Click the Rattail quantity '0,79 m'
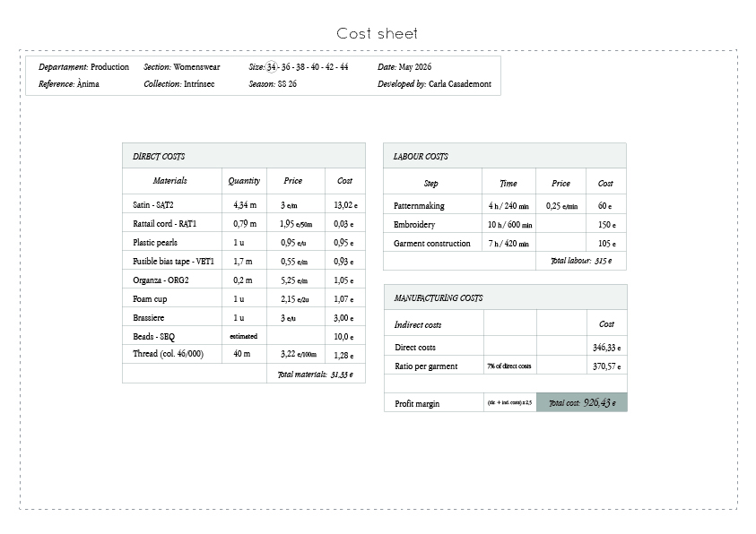This screenshot has width=756, height=534. [245, 223]
